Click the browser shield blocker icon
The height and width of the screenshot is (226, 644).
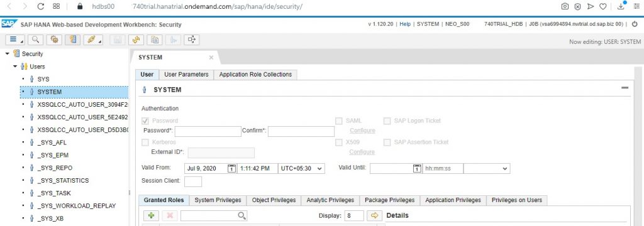pos(577,6)
